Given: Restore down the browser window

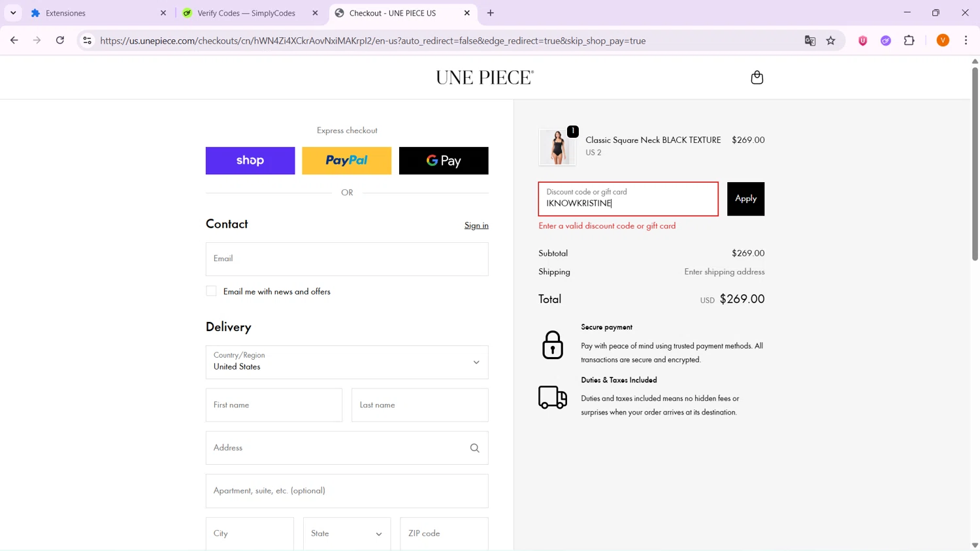Looking at the screenshot, I should pyautogui.click(x=936, y=13).
